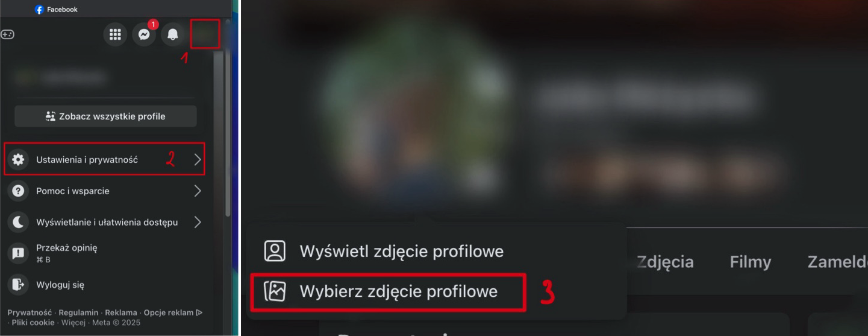Click the gaming controller icon
This screenshot has width=868, height=336.
click(7, 34)
